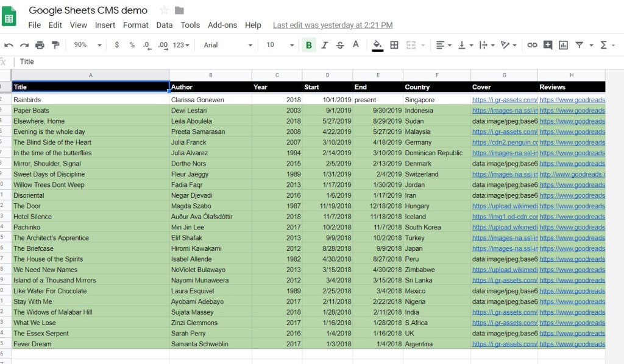Toggle strikethrough formatting
This screenshot has width=624, height=364.
tap(340, 45)
